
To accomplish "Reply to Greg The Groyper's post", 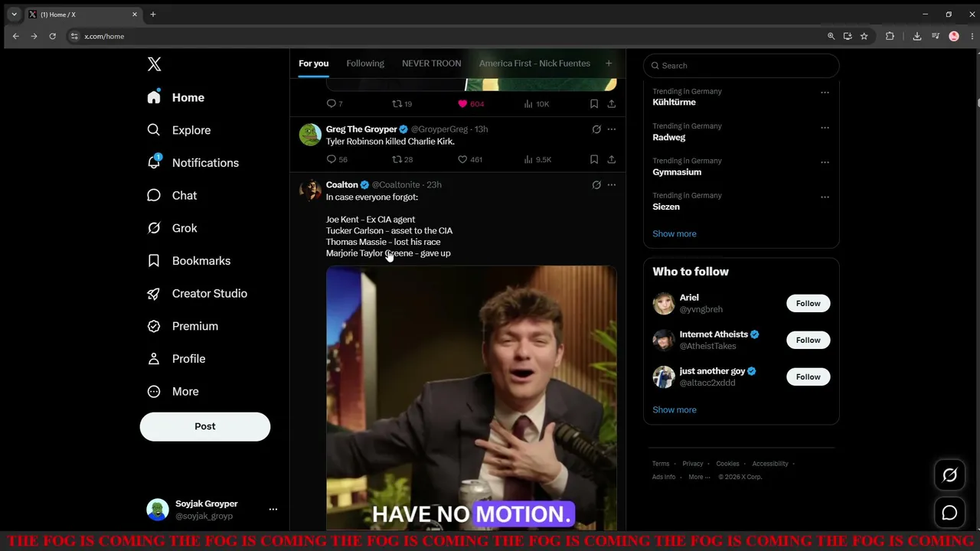I will coord(337,159).
